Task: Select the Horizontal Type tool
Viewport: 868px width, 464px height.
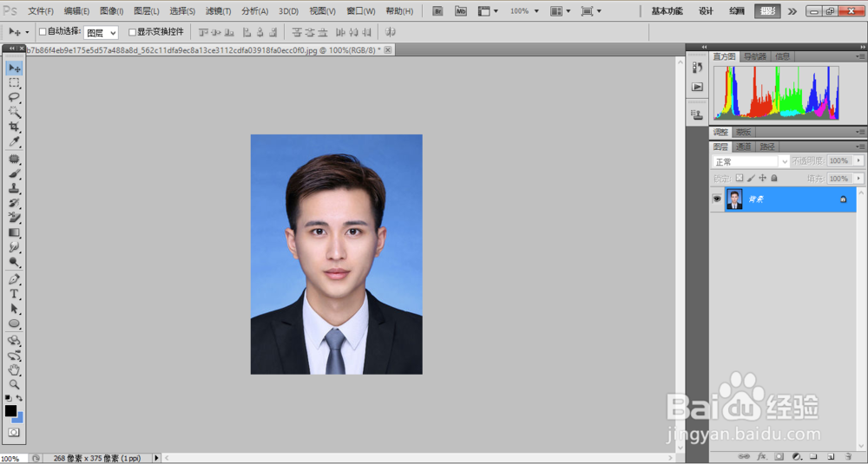Action: click(x=14, y=294)
